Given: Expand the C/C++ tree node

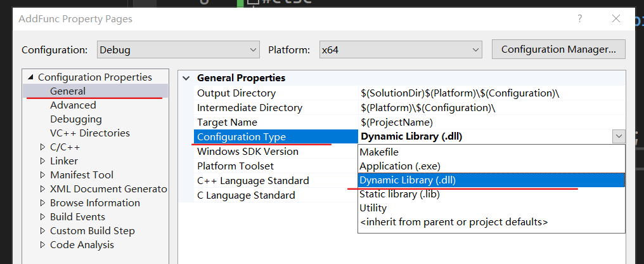Looking at the screenshot, I should coord(42,147).
